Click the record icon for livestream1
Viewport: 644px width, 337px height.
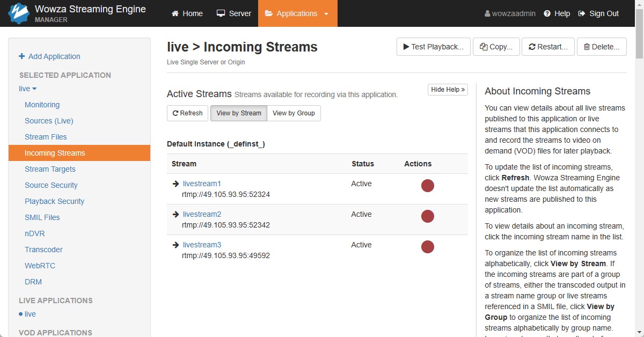click(427, 186)
